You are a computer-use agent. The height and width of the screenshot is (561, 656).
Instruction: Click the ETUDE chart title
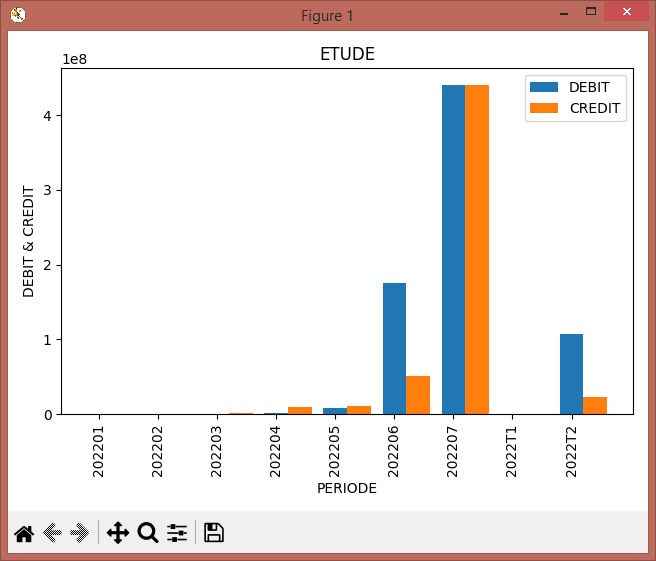coord(347,54)
